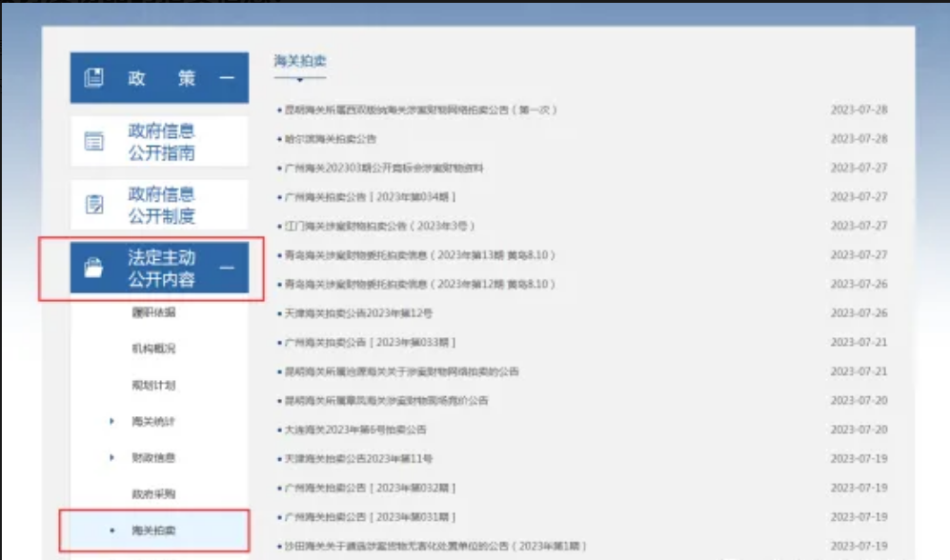Select the 政策 menu header text
Image resolution: width=950 pixels, height=560 pixels.
coord(161,77)
